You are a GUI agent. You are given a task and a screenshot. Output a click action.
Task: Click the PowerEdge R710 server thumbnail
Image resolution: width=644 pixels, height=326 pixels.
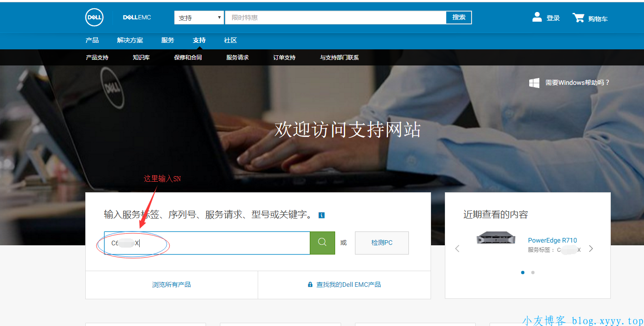pos(496,238)
